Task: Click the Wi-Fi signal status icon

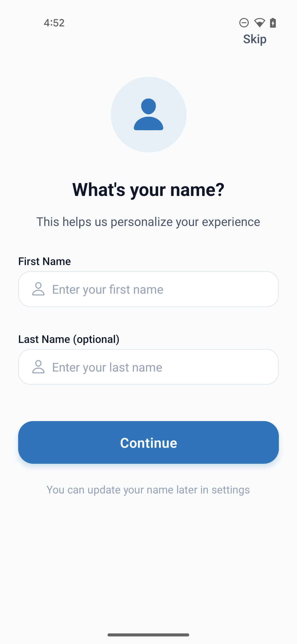Action: [259, 23]
